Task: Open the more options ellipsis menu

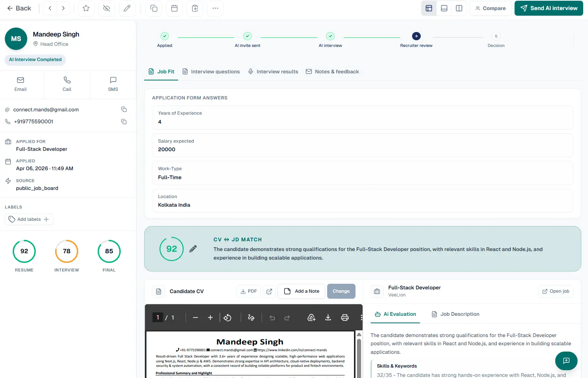Action: tap(215, 8)
